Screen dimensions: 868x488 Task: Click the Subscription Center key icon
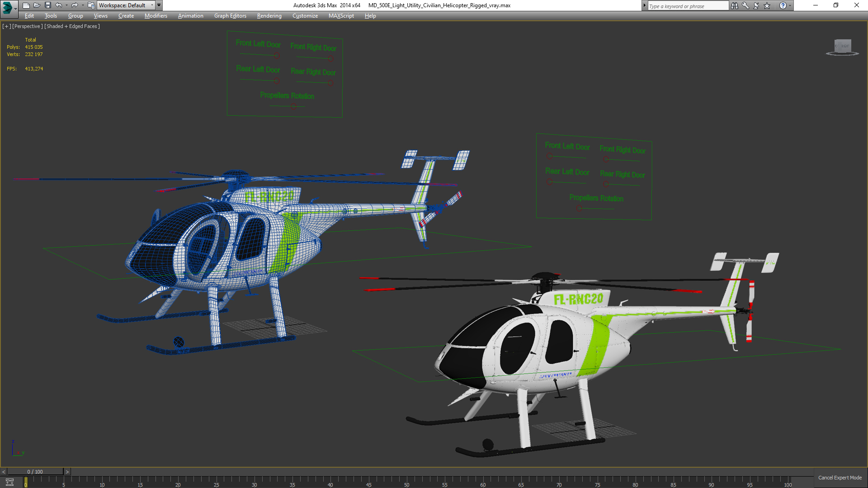[x=745, y=6]
